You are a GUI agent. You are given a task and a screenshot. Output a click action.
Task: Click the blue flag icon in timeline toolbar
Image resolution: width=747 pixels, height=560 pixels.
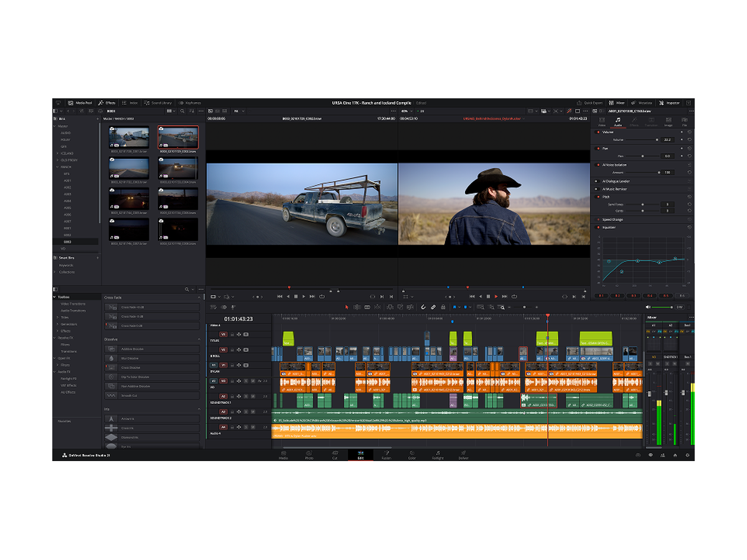454,307
